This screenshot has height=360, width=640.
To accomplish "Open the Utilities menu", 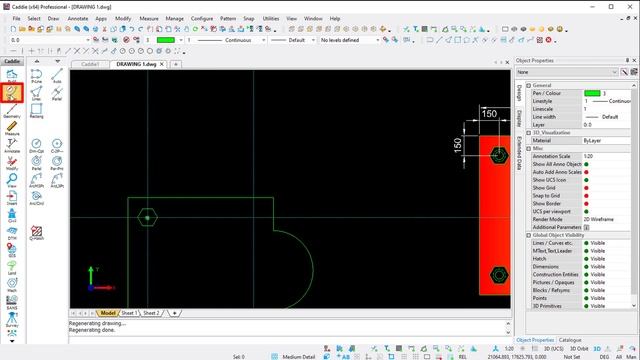I will click(x=271, y=19).
